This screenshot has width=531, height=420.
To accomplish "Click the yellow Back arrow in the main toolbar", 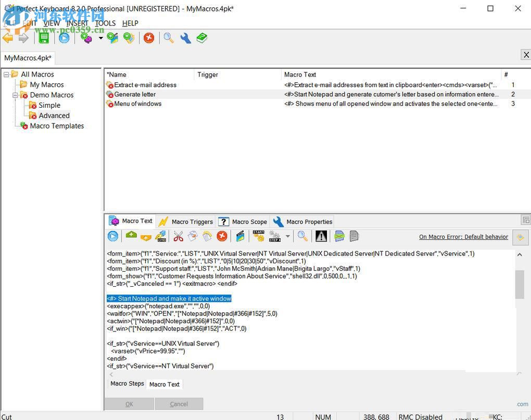I will (x=7, y=38).
